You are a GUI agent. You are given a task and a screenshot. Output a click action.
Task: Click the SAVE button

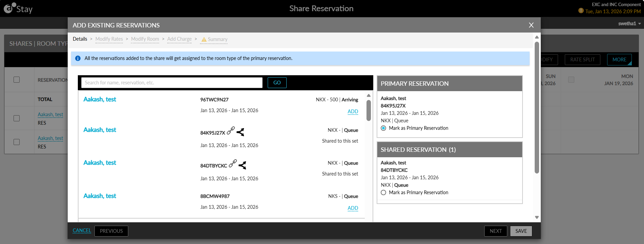pyautogui.click(x=521, y=231)
